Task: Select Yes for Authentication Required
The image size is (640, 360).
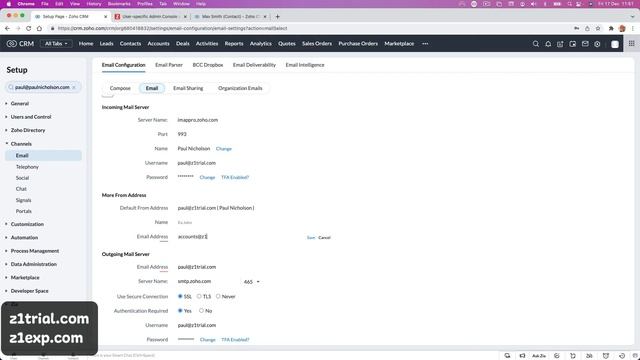Action: click(180, 311)
